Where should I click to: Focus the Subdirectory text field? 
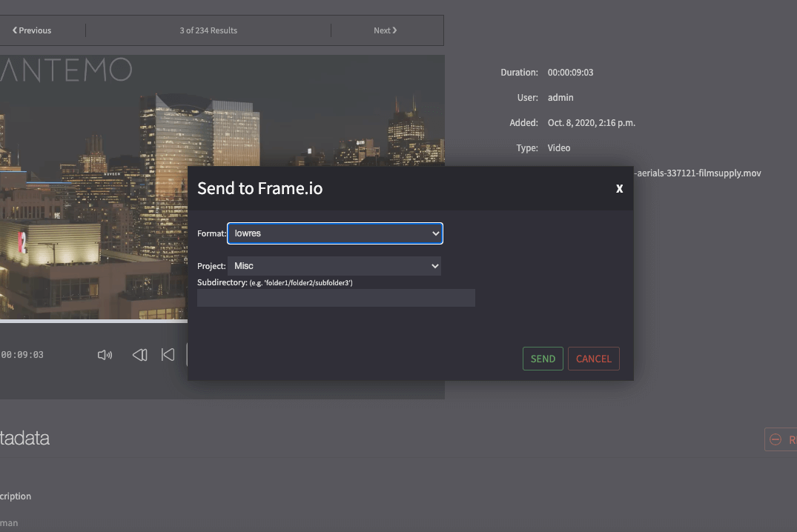pos(336,298)
